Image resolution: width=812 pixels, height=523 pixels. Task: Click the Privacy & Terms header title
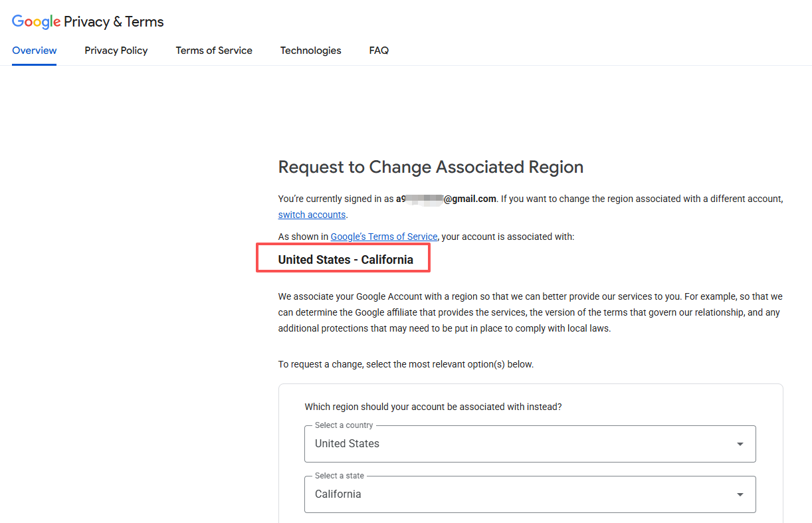114,22
